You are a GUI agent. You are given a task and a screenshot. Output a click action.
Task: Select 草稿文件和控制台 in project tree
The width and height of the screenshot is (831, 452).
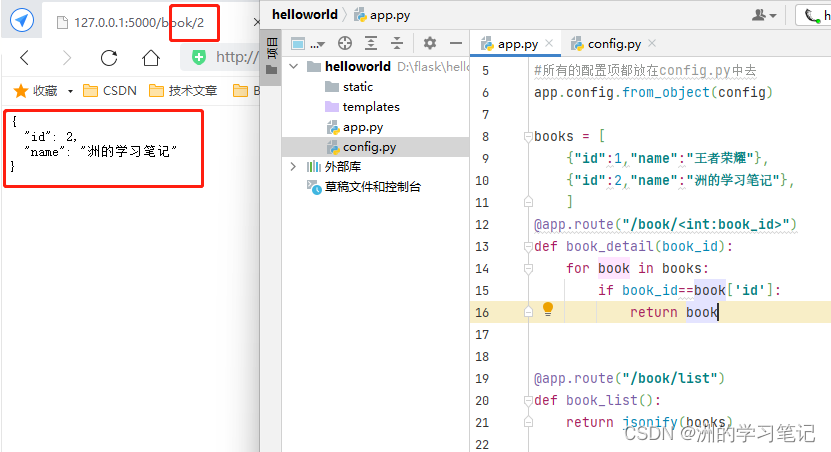pyautogui.click(x=373, y=187)
